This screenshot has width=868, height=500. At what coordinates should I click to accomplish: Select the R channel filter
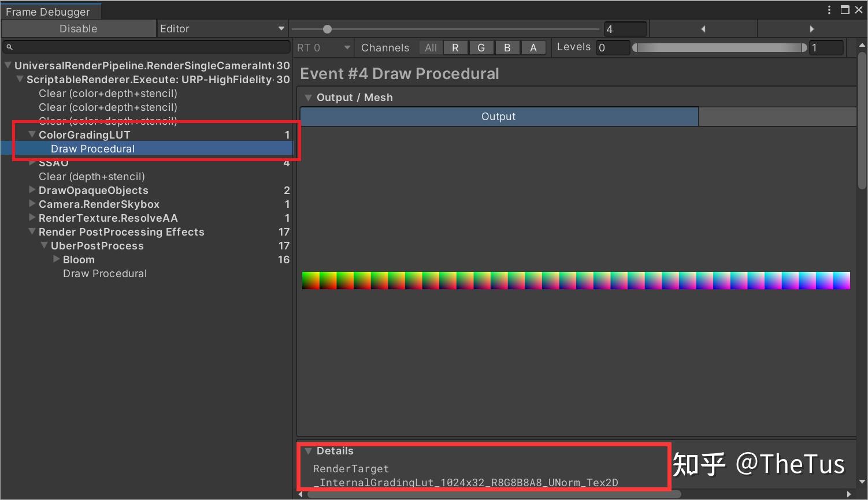click(455, 47)
